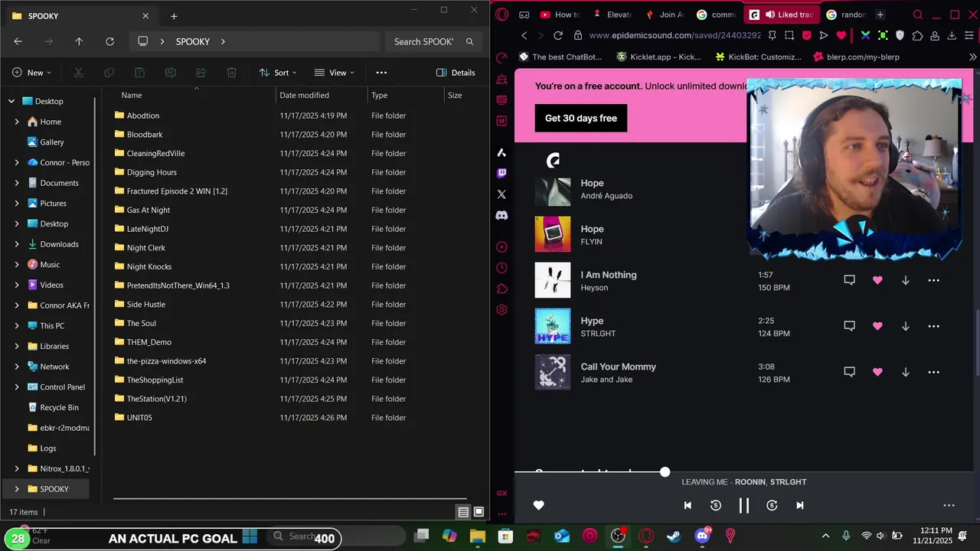Open the Sort dropdown in Explorer
The image size is (980, 551).
279,73
